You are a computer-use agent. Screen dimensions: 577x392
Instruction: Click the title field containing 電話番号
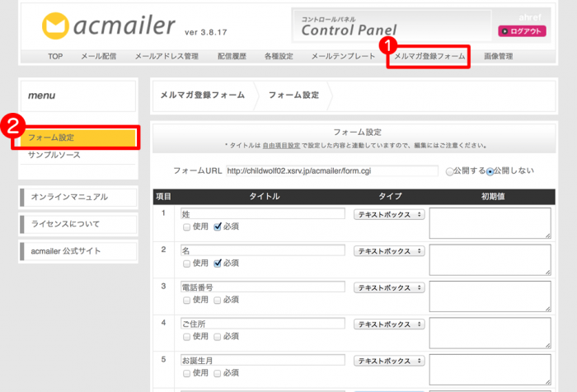point(263,287)
